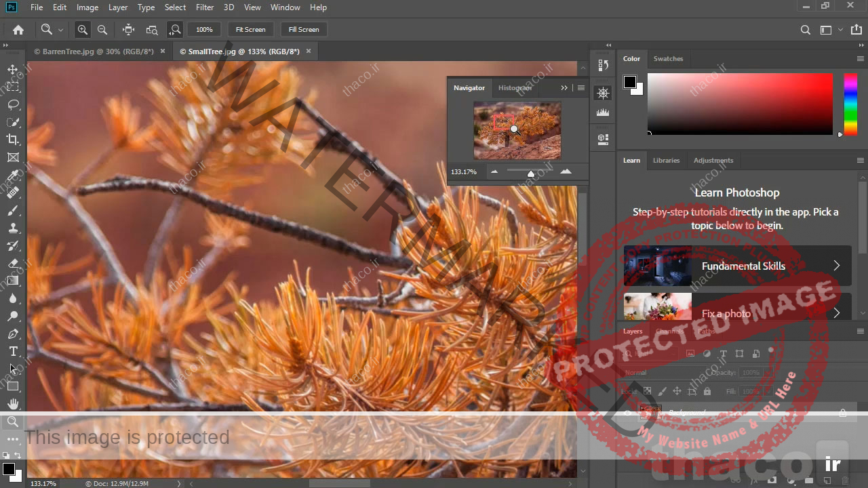Open the Learn panel menu
The width and height of the screenshot is (868, 488).
tap(861, 161)
